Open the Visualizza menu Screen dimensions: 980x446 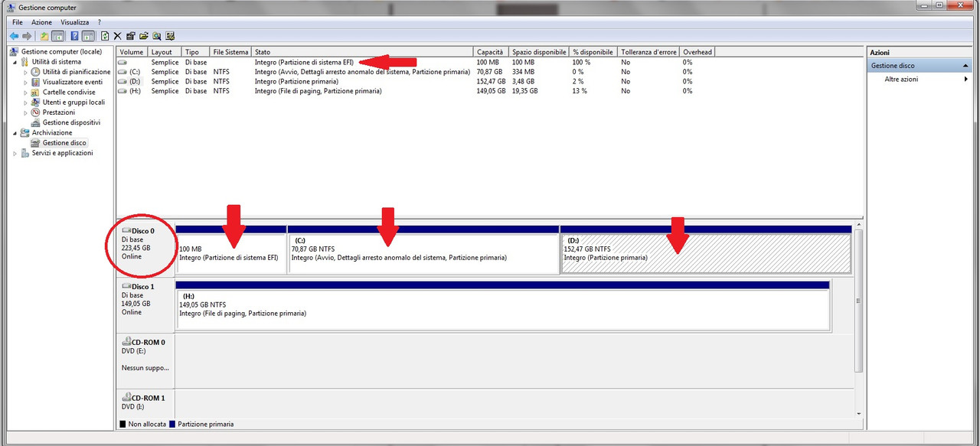(x=75, y=22)
